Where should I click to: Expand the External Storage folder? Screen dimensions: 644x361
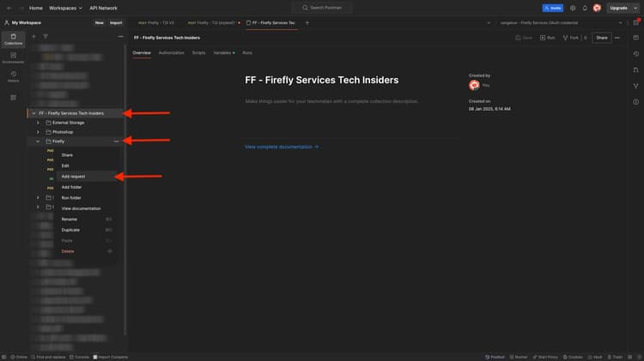38,123
